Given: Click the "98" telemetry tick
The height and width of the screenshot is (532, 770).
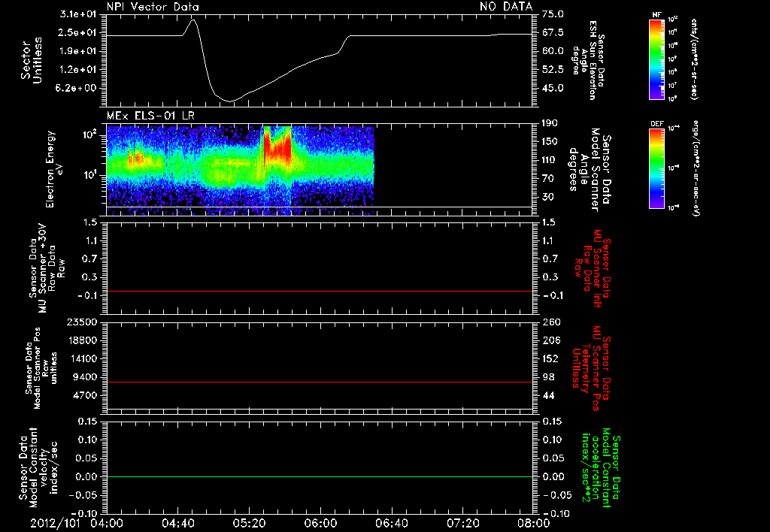Looking at the screenshot, I should [x=548, y=377].
